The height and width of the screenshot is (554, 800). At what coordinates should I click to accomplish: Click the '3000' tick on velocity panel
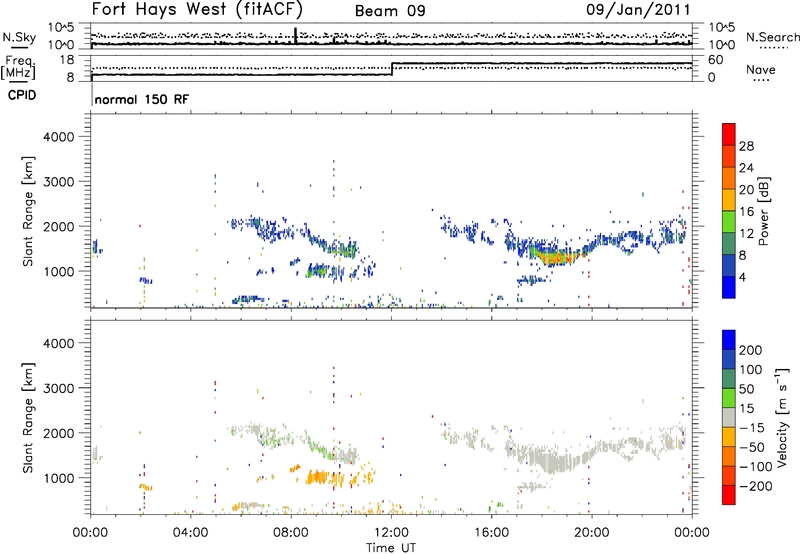pyautogui.click(x=58, y=388)
